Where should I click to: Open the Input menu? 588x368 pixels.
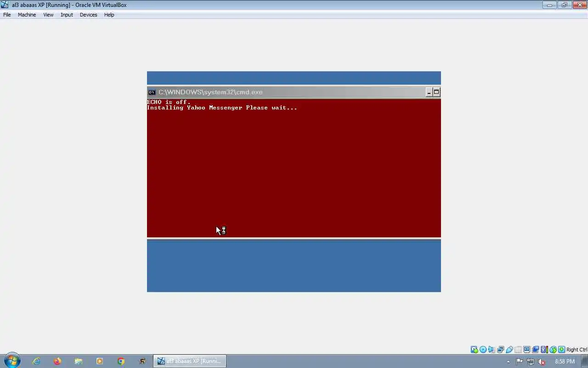tap(67, 15)
